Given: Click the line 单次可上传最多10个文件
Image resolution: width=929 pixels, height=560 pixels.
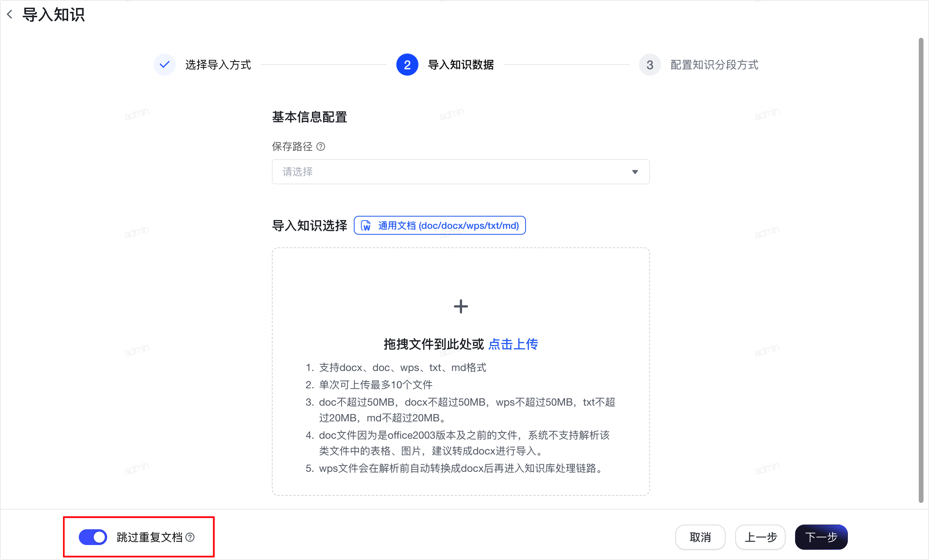Looking at the screenshot, I should coord(375,385).
